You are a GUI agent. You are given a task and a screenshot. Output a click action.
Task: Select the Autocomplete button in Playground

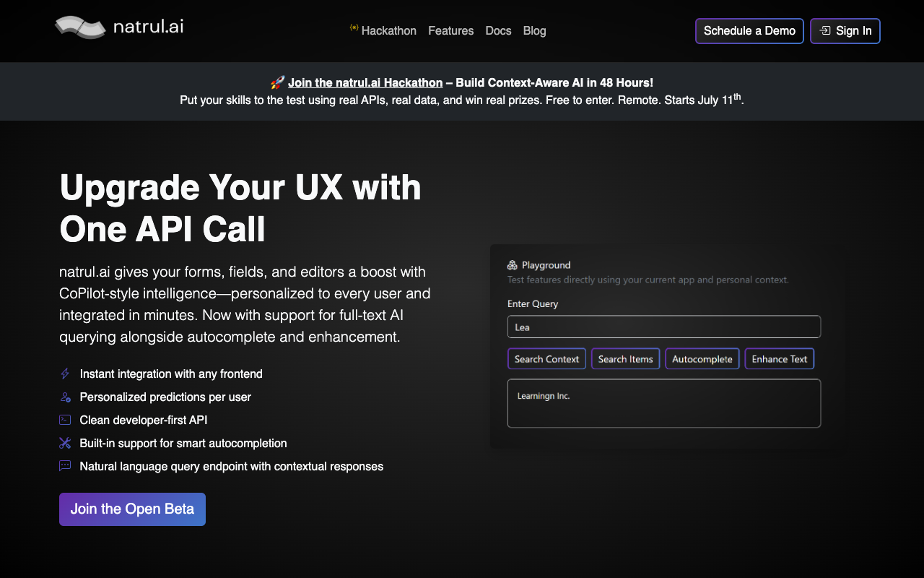click(702, 359)
